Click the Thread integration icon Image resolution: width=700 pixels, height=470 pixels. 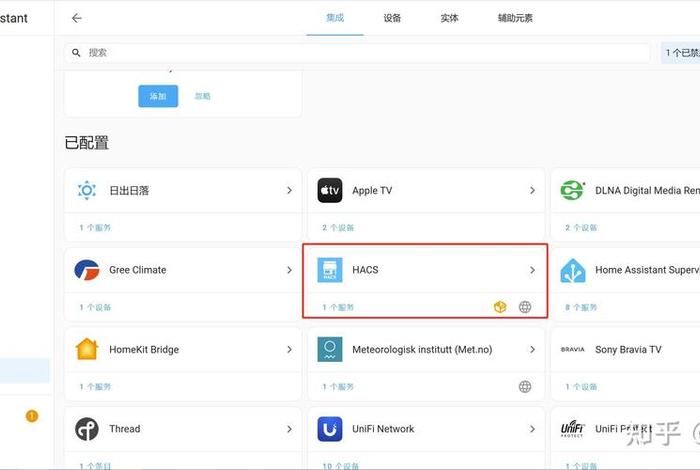(87, 429)
